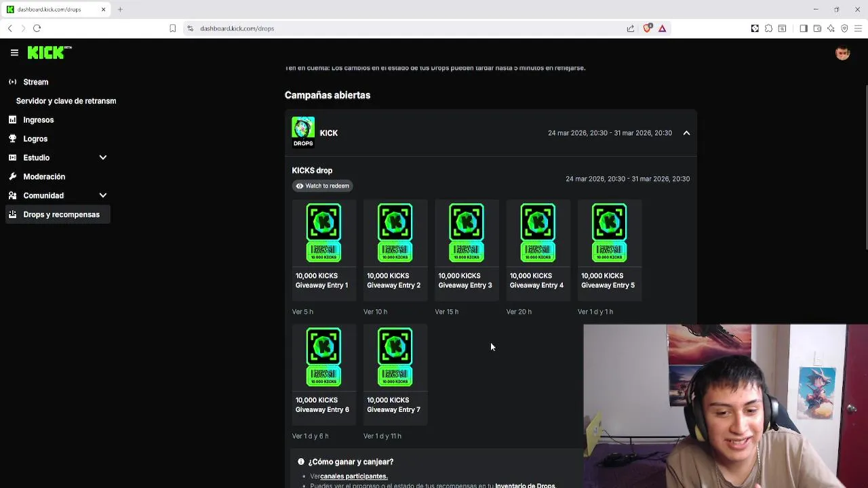Click the Drops y recompensas icon
This screenshot has height=488, width=868.
(12, 215)
